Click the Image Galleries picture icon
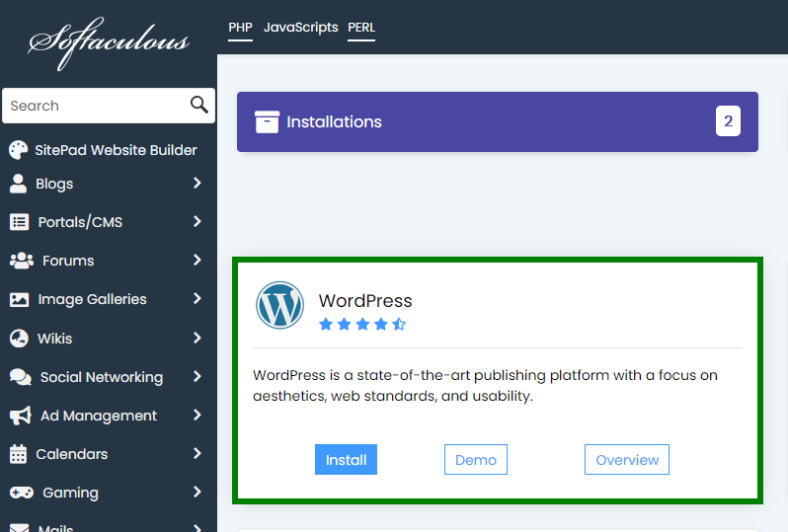Image resolution: width=788 pixels, height=532 pixels. (19, 299)
